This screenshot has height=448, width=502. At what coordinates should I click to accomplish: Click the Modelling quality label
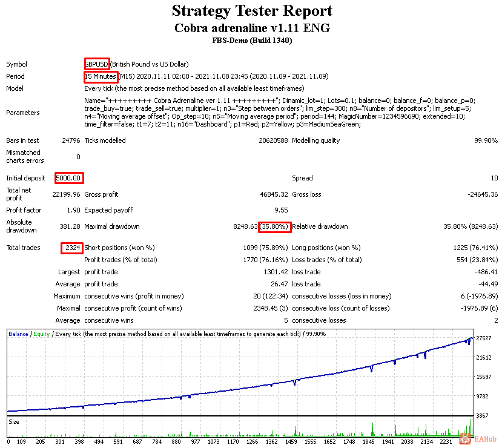316,140
